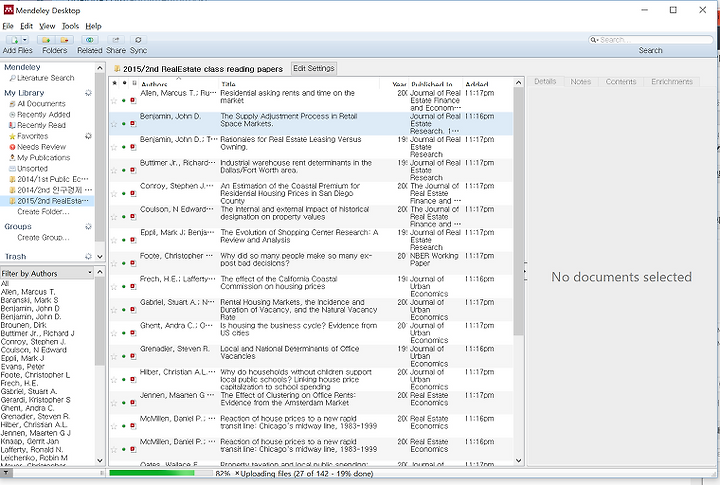Screen dimensions: 720x485
Task: Filter by author Evans, Peter
Action: pyautogui.click(x=22, y=367)
